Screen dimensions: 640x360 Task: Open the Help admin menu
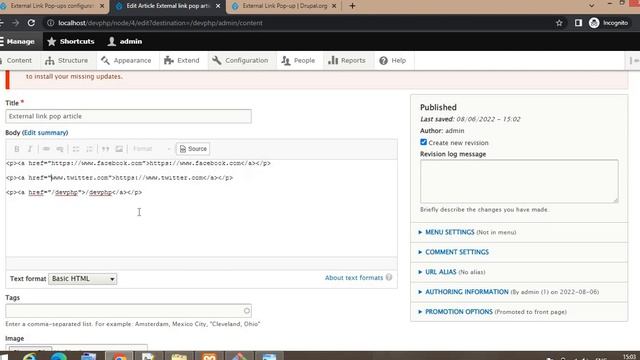point(393,60)
